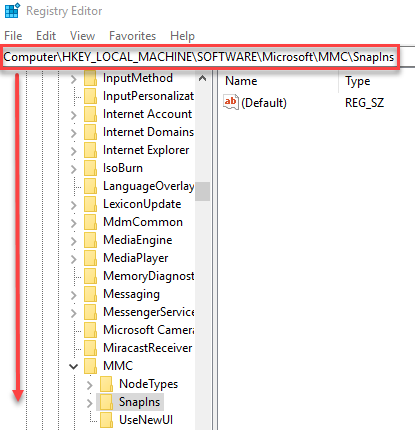
Task: Select the UseNewUI key label
Action: 146,420
